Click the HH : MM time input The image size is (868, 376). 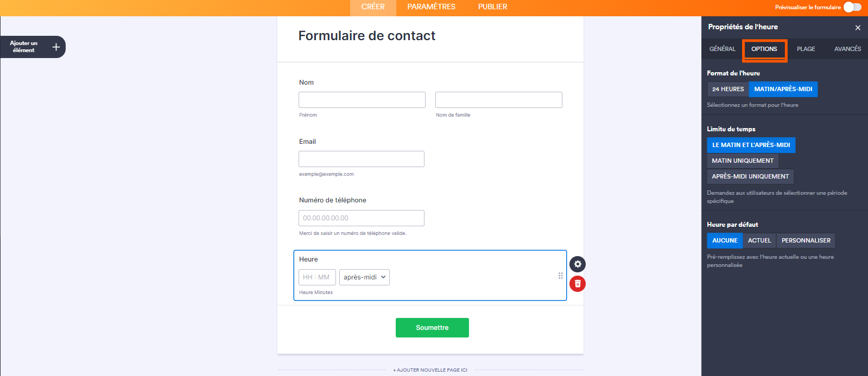[x=317, y=277]
